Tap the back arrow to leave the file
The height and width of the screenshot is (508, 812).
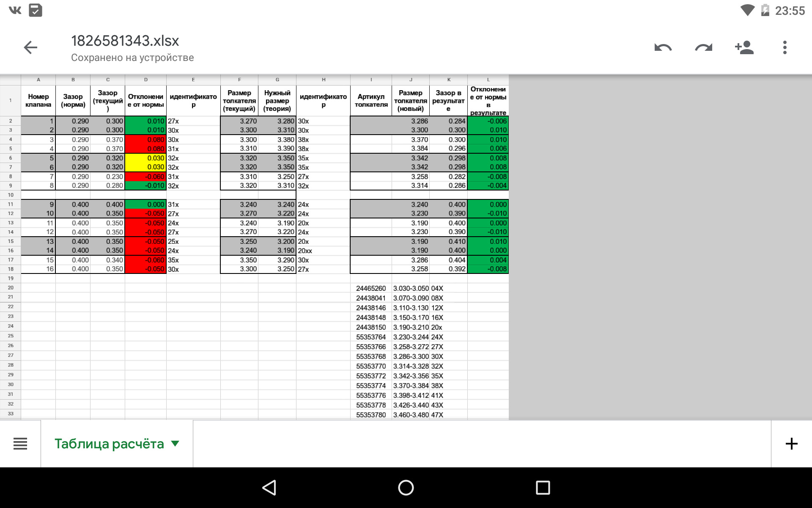click(x=30, y=47)
